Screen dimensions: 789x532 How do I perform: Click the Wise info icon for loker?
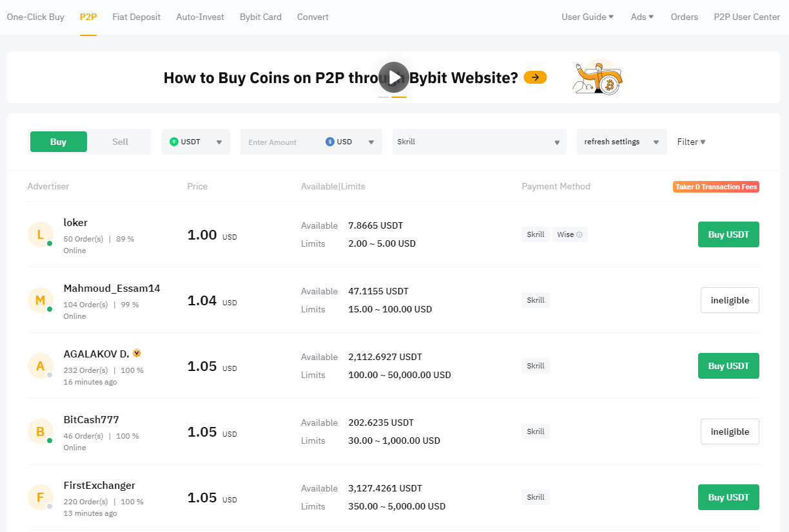click(x=580, y=234)
